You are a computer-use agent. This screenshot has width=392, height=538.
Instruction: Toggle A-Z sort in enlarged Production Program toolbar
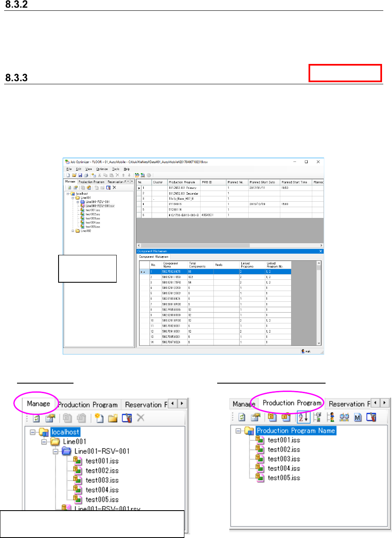pos(304,417)
